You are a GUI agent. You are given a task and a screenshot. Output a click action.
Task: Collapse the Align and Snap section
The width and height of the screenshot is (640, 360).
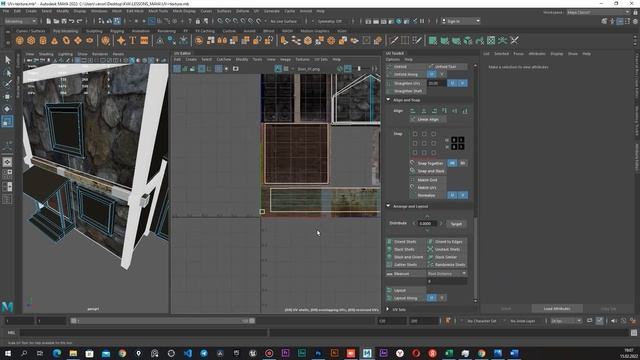tap(389, 100)
